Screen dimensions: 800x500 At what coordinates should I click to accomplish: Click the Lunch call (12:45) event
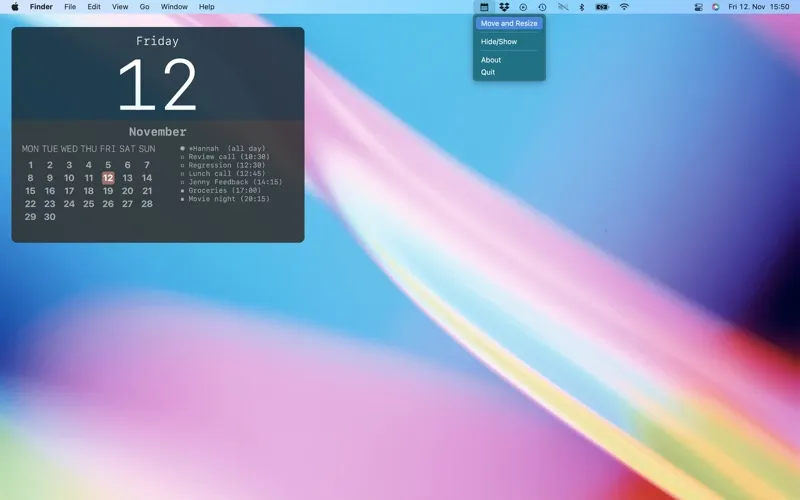[x=223, y=174]
